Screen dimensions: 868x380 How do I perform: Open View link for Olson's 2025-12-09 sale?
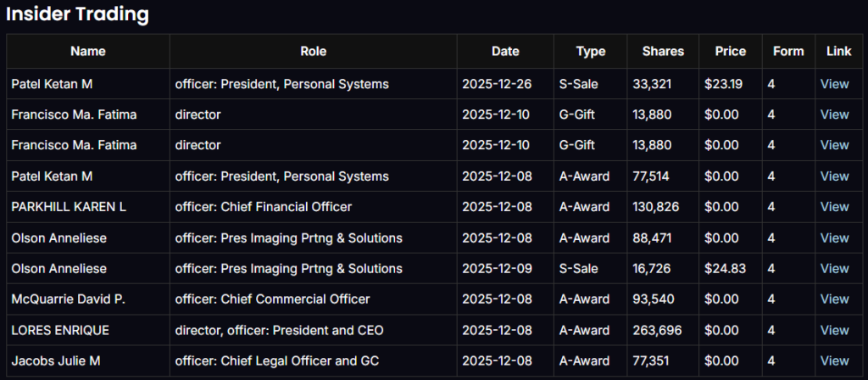834,269
